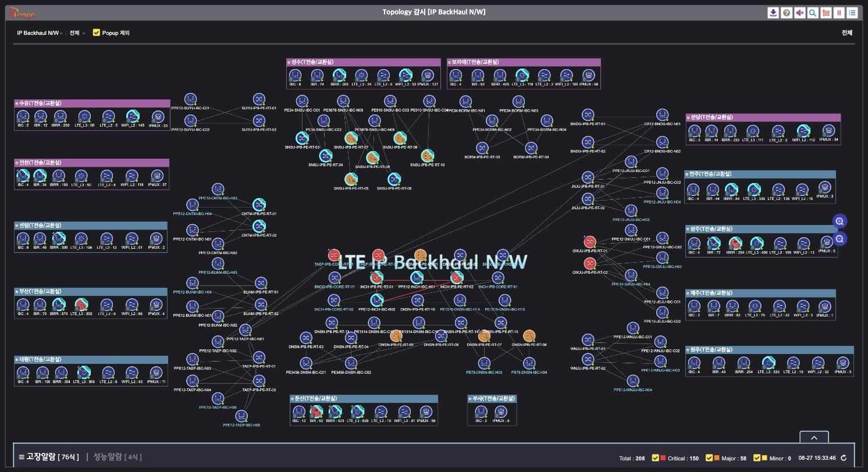
Task: Collapse the 광주(T전송/교환실) group header
Action: point(763,229)
